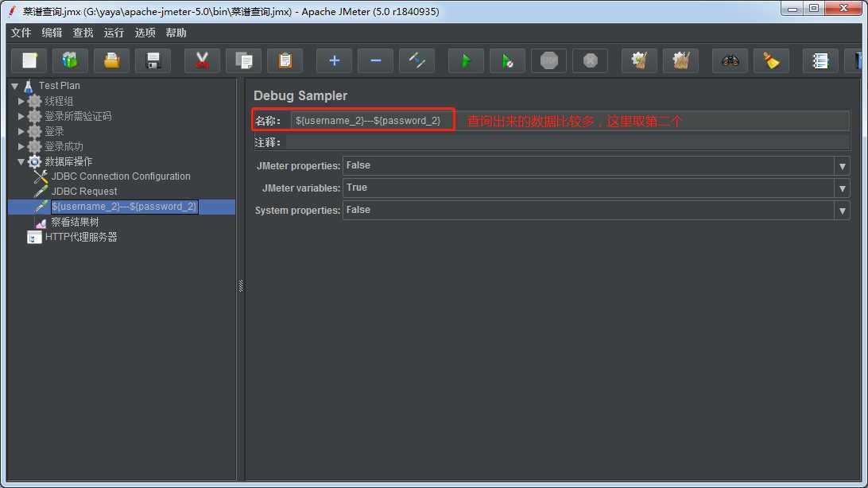The image size is (868, 488).
Task: Click the Stop test icon
Action: tap(548, 60)
